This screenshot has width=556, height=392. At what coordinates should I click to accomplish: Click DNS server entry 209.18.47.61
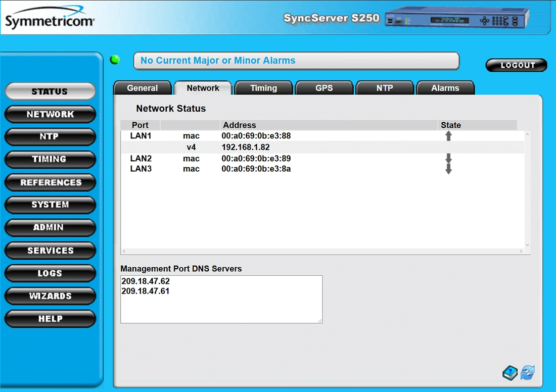coord(146,291)
